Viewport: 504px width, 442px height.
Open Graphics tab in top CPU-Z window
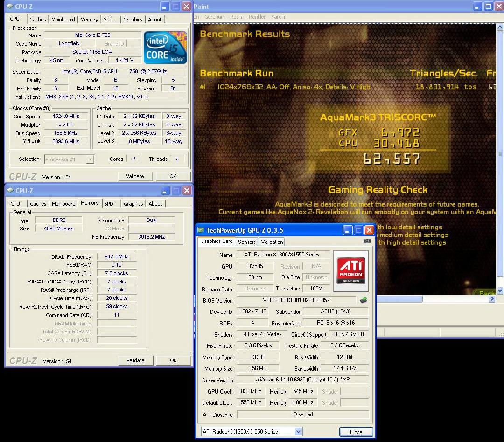(x=133, y=20)
